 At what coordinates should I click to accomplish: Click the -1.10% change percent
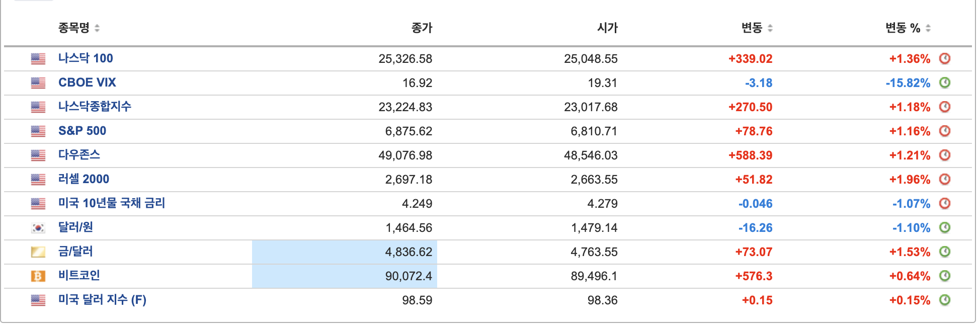point(911,228)
